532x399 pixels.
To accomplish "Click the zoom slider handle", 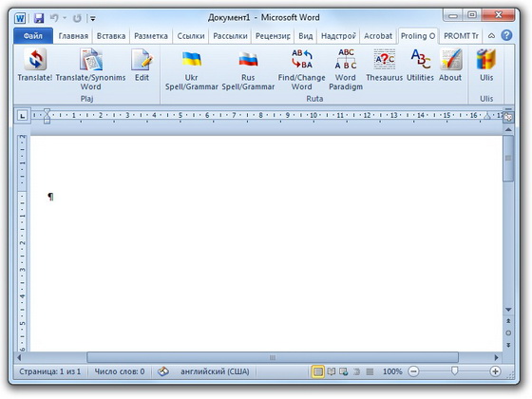I will pos(455,370).
